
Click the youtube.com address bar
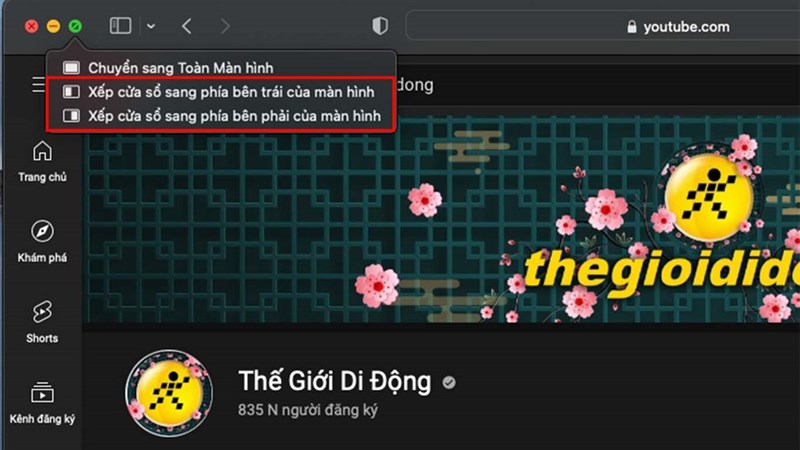click(602, 27)
